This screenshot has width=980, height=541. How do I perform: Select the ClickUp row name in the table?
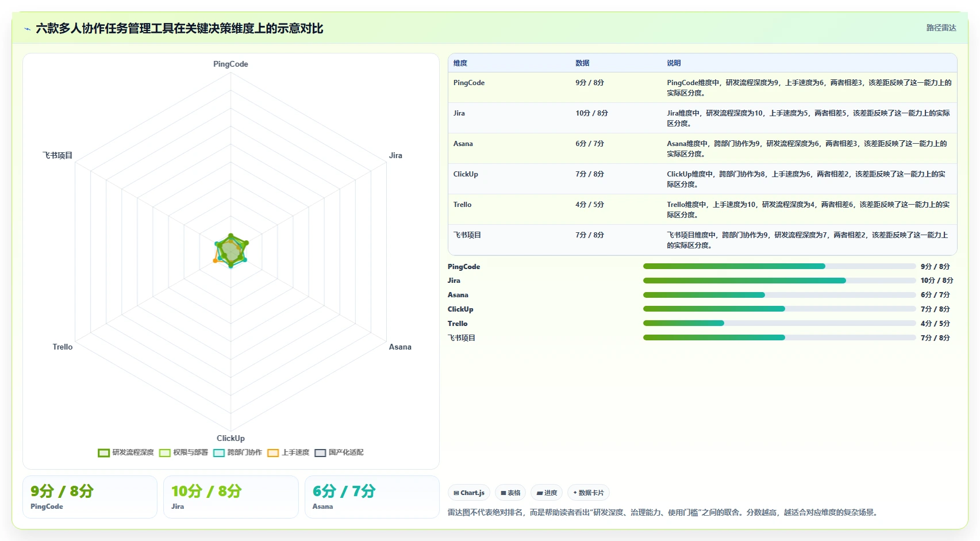click(466, 174)
